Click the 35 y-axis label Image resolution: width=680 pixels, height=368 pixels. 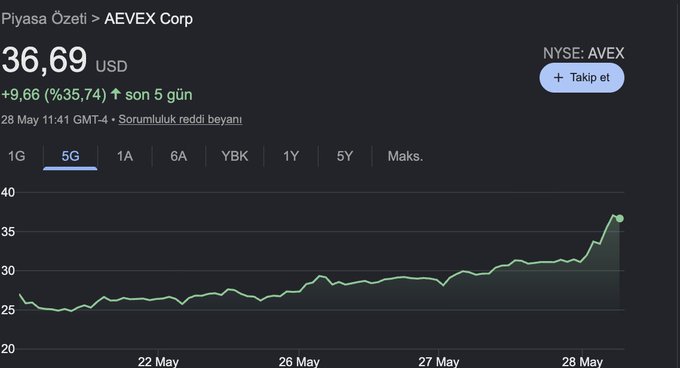point(8,232)
